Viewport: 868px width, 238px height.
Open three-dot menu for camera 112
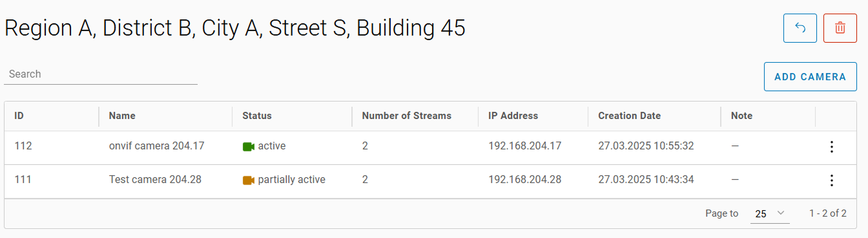tap(832, 147)
